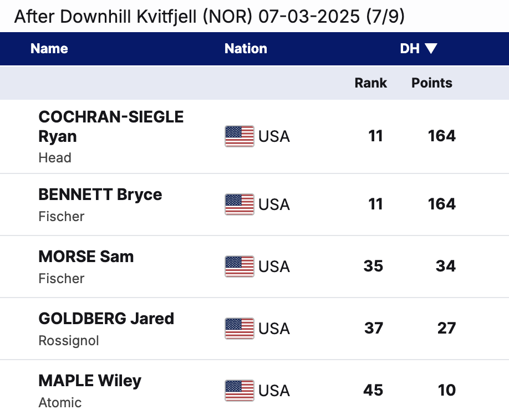Click the Downhill Kvitfjell standings title
This screenshot has height=420, width=509.
[x=209, y=17]
